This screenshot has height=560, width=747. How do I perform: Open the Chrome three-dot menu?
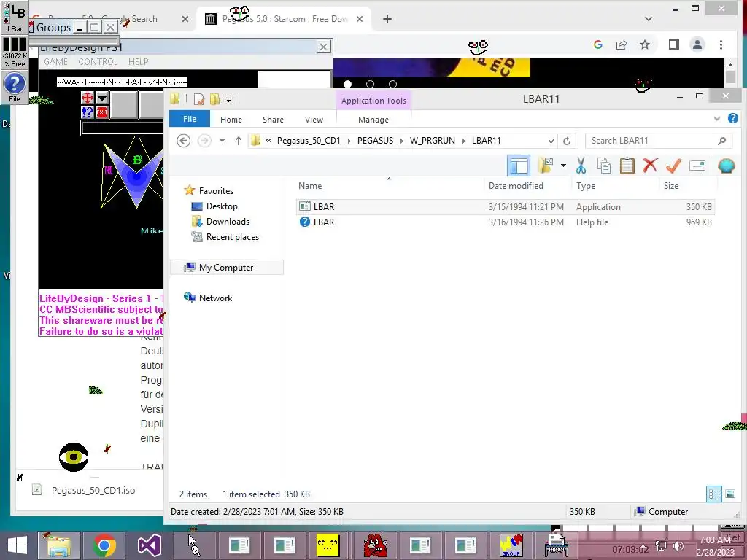click(721, 44)
